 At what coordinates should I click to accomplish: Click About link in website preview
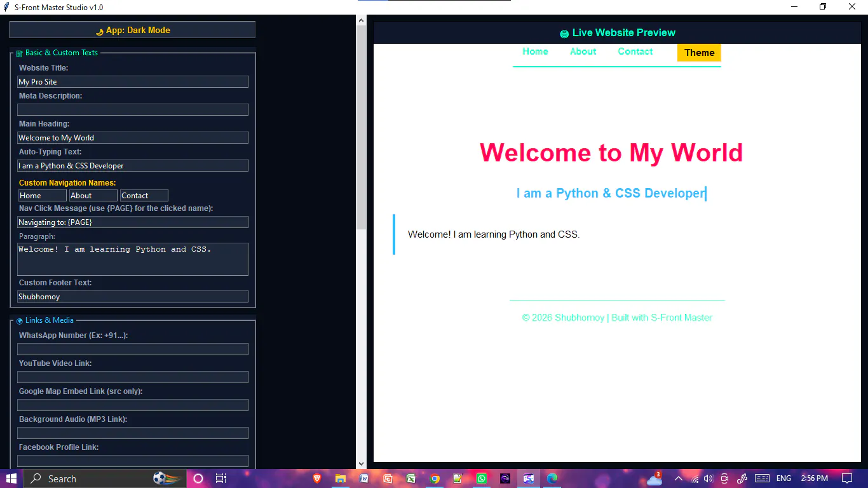tap(583, 51)
